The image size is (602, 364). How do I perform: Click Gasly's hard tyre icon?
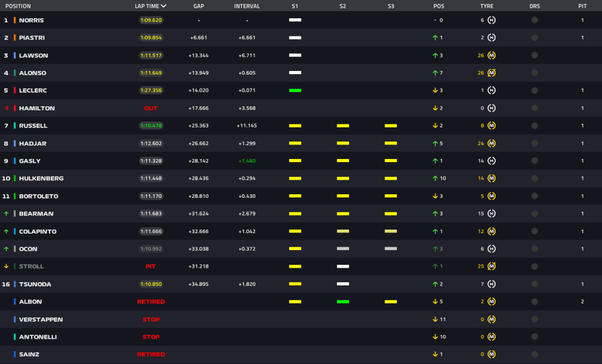pos(491,161)
